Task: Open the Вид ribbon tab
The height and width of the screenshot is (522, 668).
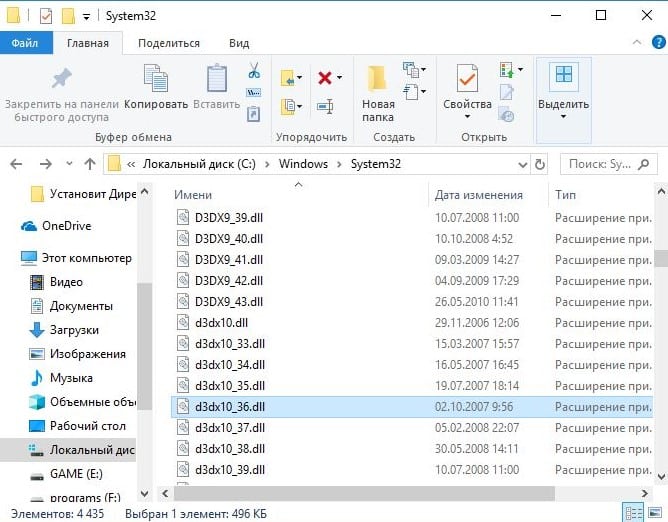Action: [x=239, y=43]
